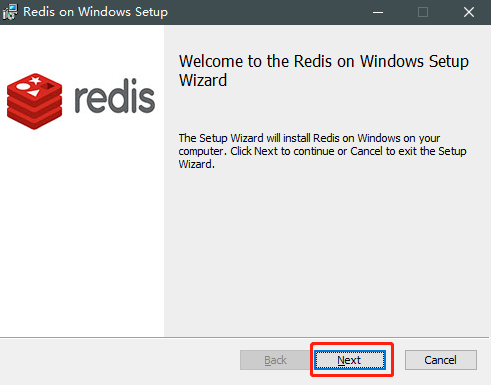Minimize the Redis on Windows Setup window
This screenshot has height=385, width=491.
coord(378,12)
